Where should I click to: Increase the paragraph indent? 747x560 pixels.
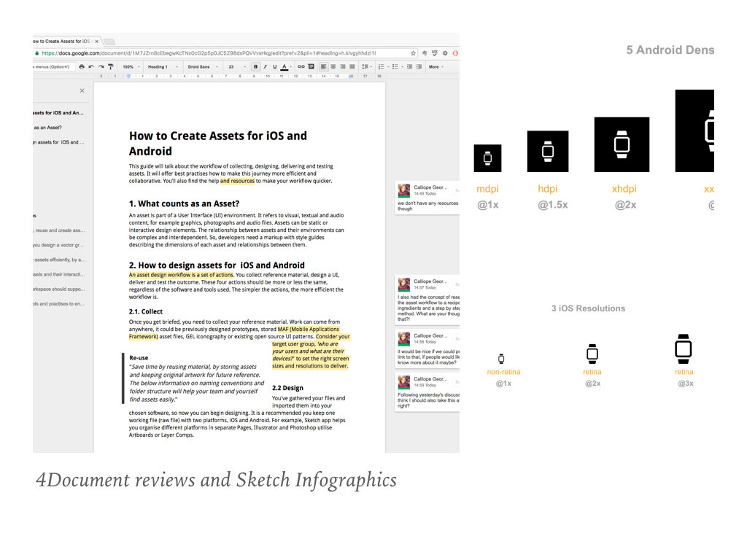point(419,66)
